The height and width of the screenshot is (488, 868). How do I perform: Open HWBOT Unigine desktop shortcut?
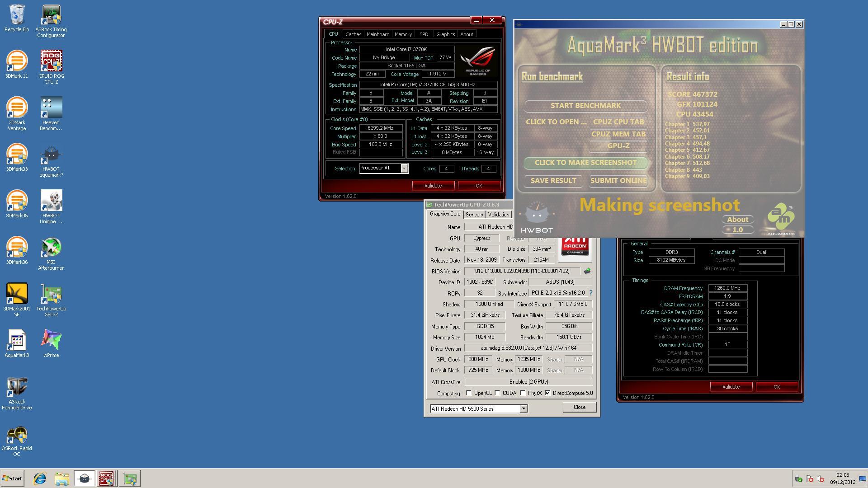pos(51,207)
